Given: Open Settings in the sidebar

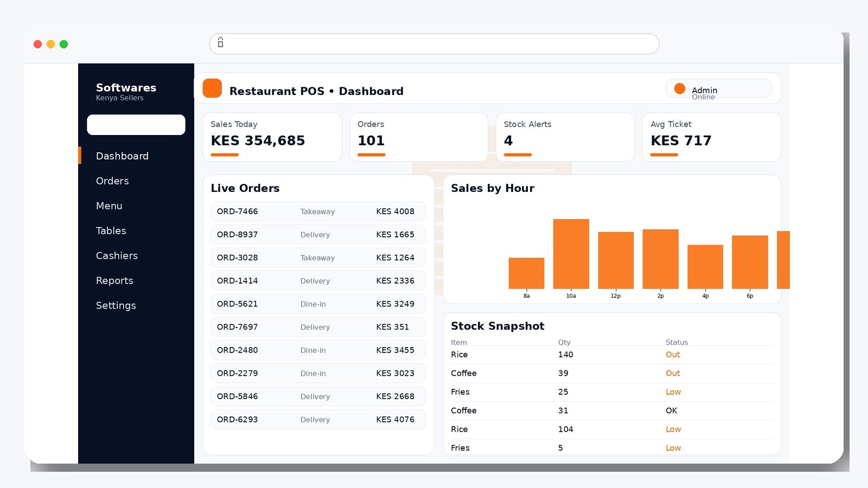Looking at the screenshot, I should [116, 305].
